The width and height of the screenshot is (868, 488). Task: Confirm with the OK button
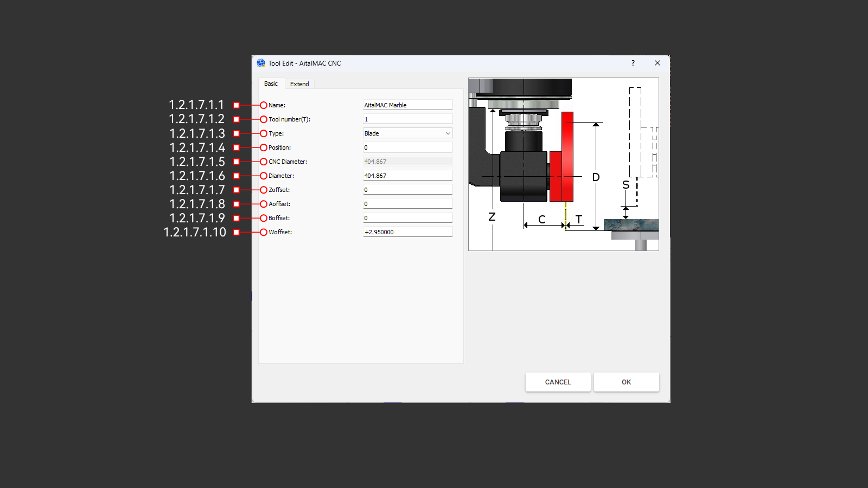tap(626, 382)
